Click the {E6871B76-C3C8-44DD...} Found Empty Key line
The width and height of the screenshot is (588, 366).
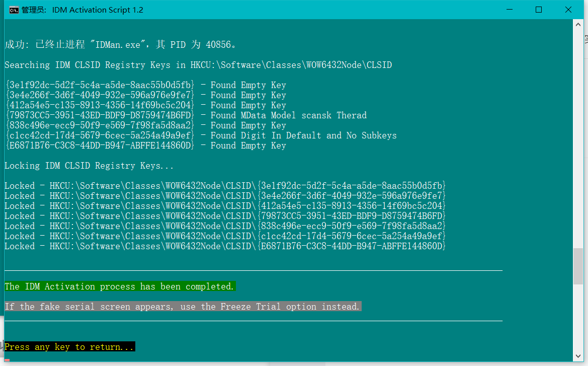tap(146, 145)
